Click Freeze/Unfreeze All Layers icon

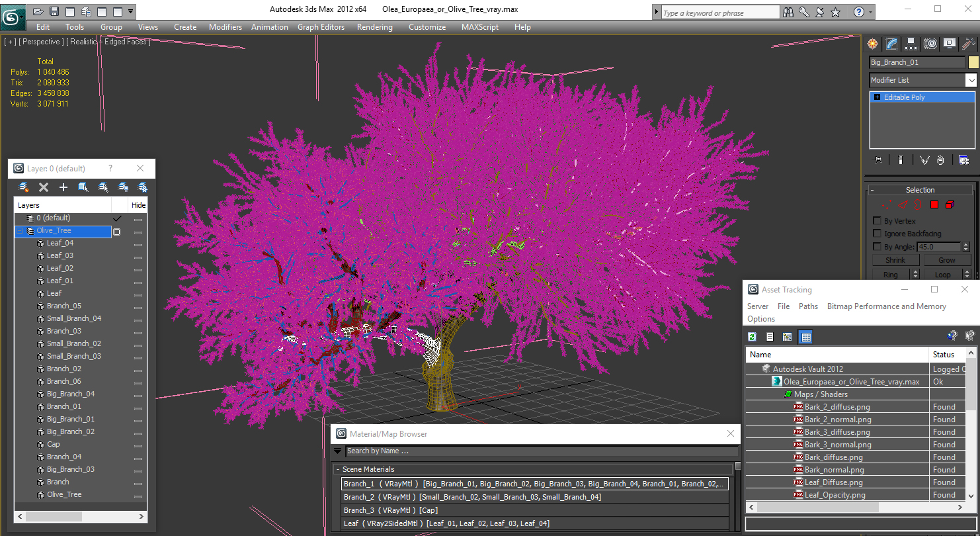(x=142, y=187)
